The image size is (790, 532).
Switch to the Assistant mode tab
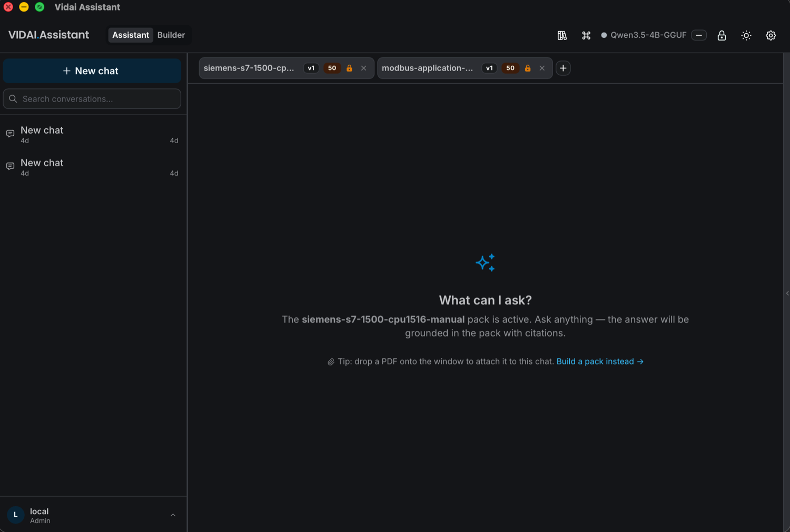[x=131, y=35]
